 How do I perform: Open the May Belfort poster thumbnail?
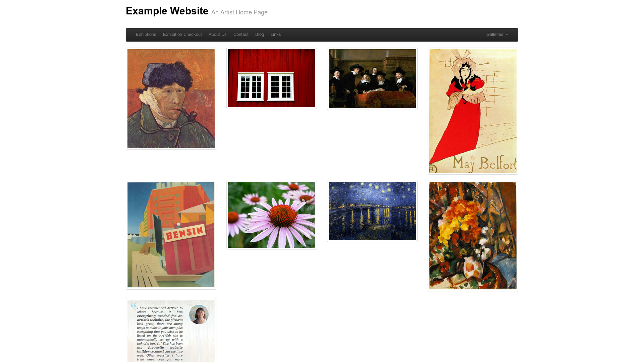(x=473, y=111)
